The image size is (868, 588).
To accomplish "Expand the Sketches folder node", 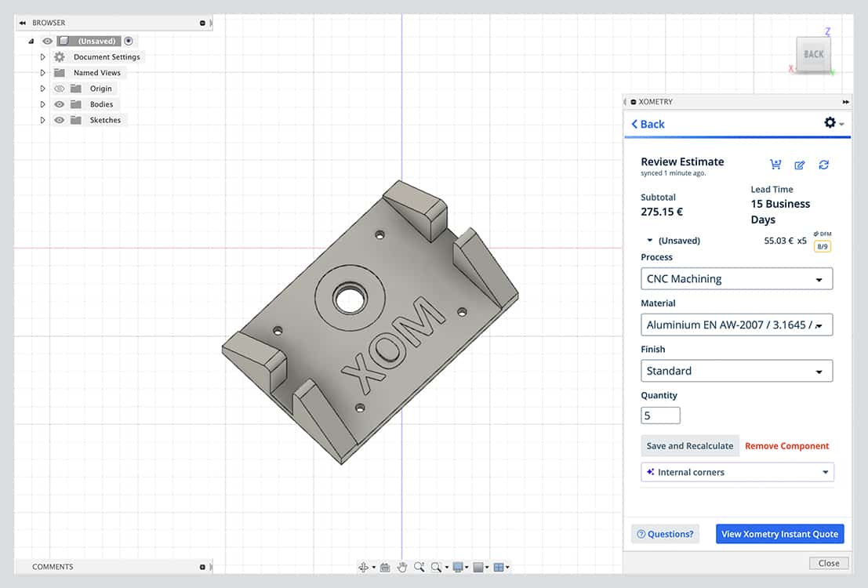I will 42,120.
